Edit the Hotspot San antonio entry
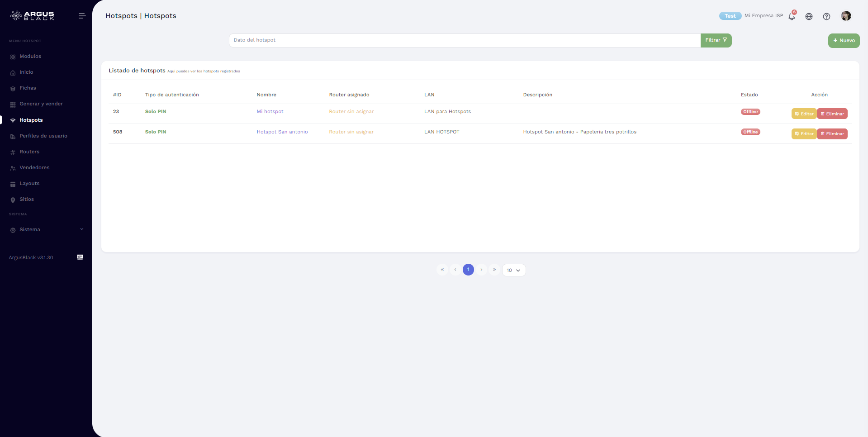This screenshot has height=437, width=868. pos(804,133)
